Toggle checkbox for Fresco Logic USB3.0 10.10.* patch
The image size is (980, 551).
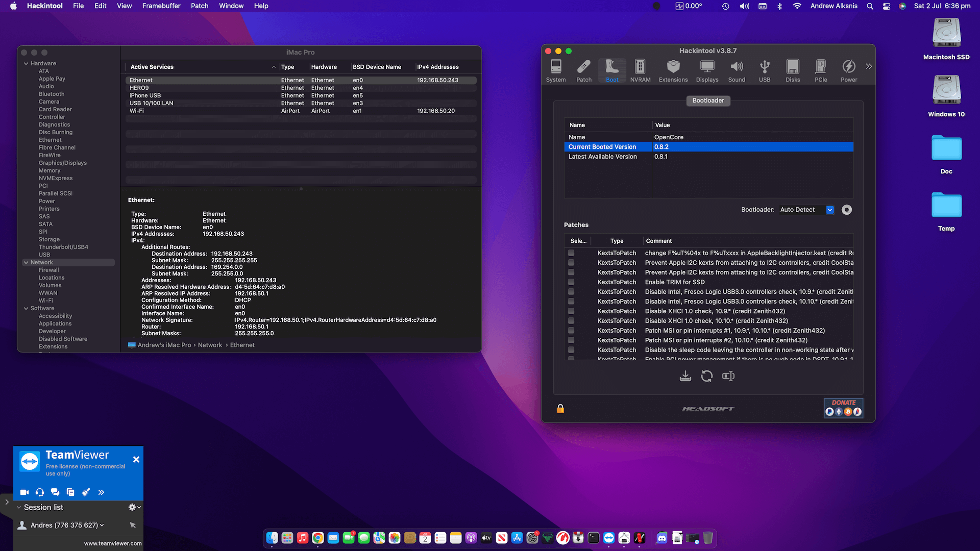[x=571, y=302]
